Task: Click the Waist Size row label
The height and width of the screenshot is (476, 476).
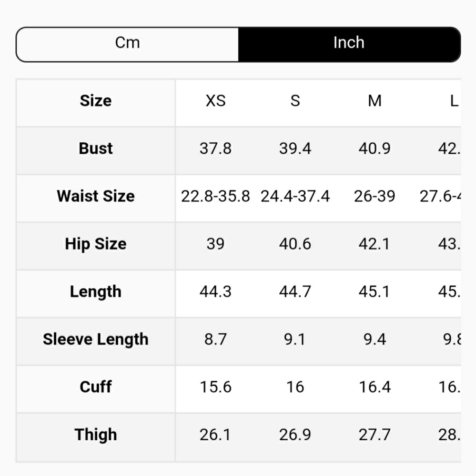Action: coord(96,196)
